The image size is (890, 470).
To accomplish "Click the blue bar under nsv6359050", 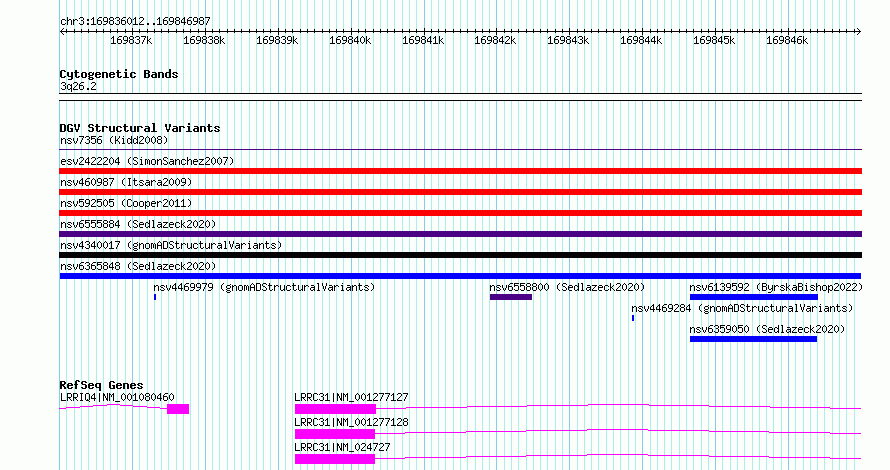I will 753,339.
